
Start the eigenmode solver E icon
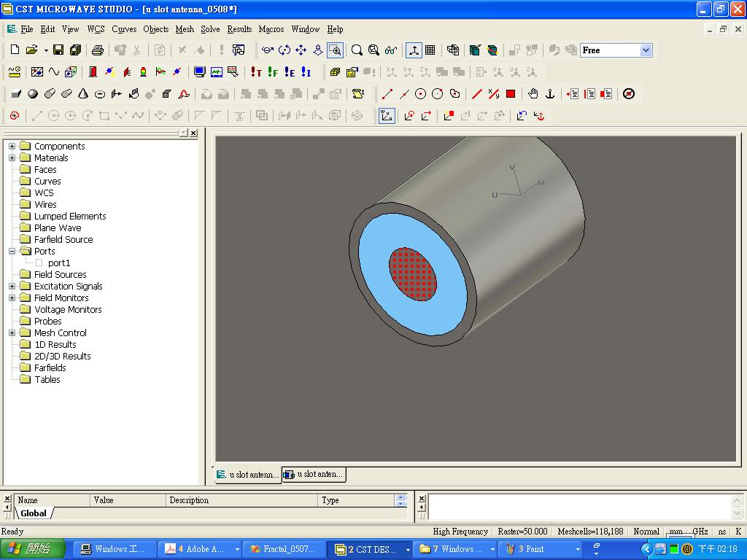[x=290, y=72]
